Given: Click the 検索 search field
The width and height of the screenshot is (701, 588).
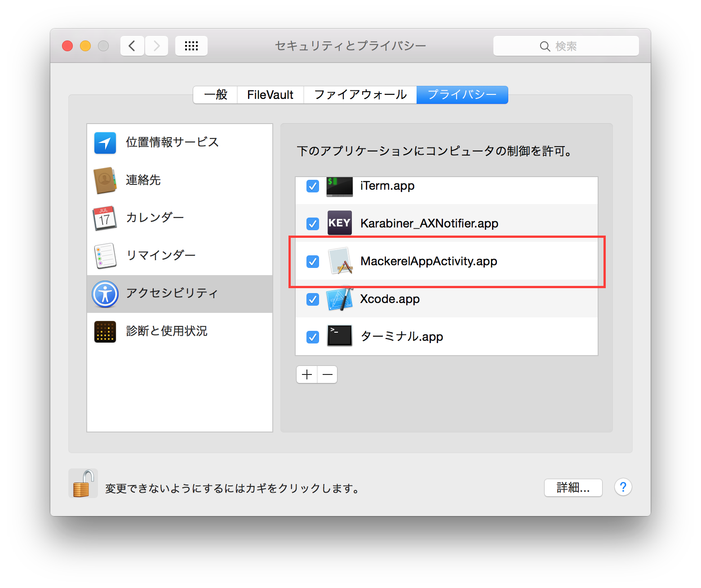Looking at the screenshot, I should click(x=566, y=46).
